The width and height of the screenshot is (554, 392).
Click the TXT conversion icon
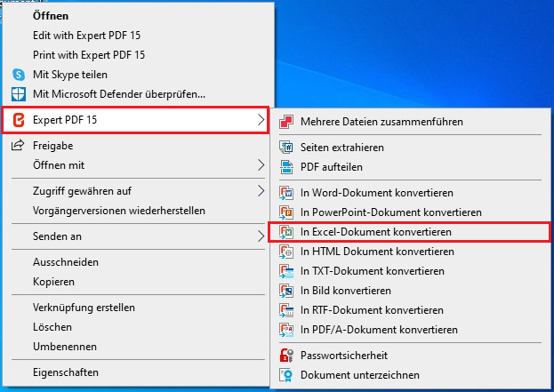tap(286, 271)
